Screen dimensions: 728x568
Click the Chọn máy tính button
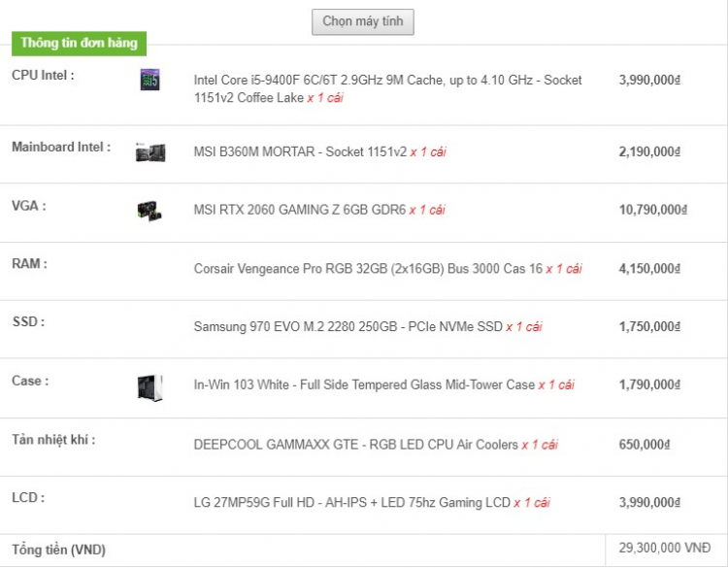363,21
